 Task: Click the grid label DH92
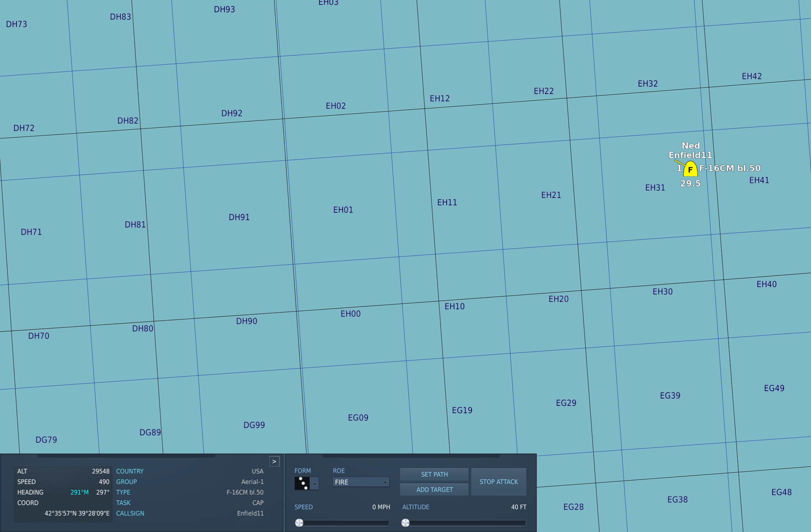(x=232, y=114)
